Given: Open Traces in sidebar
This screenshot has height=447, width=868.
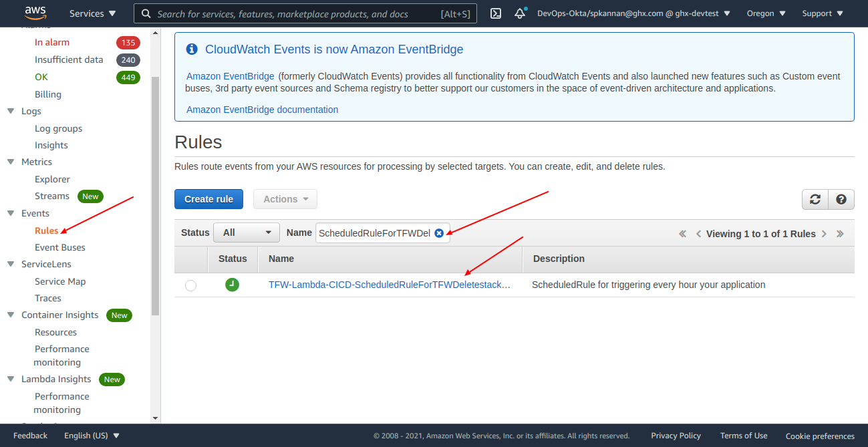Looking at the screenshot, I should [48, 298].
